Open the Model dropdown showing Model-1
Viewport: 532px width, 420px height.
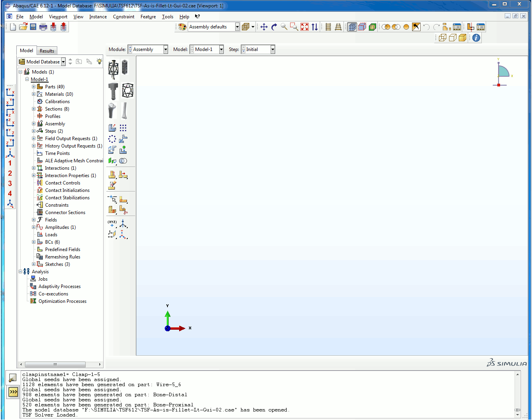tap(206, 49)
